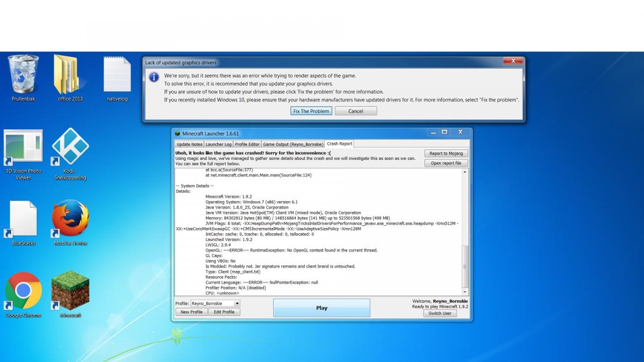Cancel the graphics drivers dialog

point(356,111)
